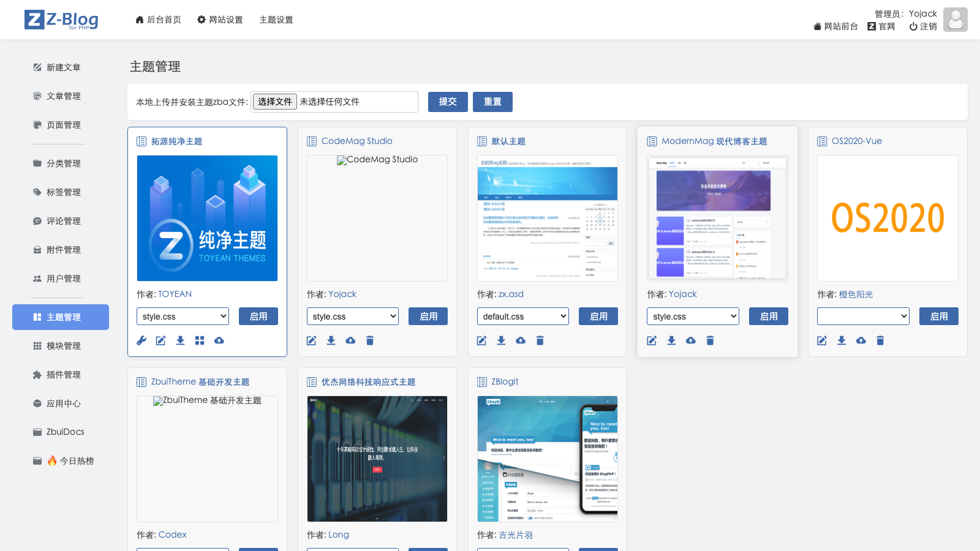Open author link zx.asd
Screen dimensions: 980x551
click(511, 294)
